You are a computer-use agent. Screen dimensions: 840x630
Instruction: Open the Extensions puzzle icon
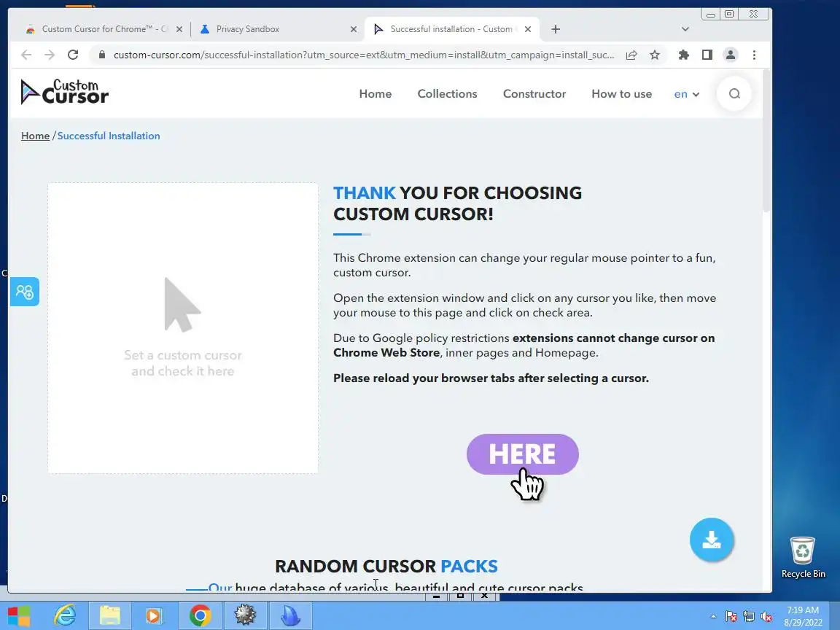683,55
